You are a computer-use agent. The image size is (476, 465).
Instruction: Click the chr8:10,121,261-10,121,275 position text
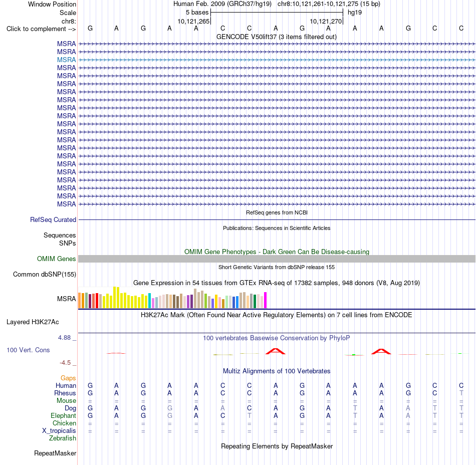pyautogui.click(x=329, y=4)
